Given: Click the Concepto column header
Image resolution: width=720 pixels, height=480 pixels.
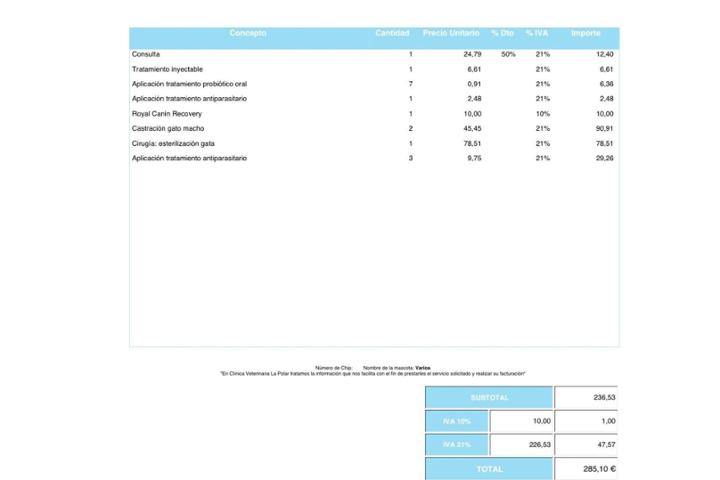Looking at the screenshot, I should click(x=248, y=34).
